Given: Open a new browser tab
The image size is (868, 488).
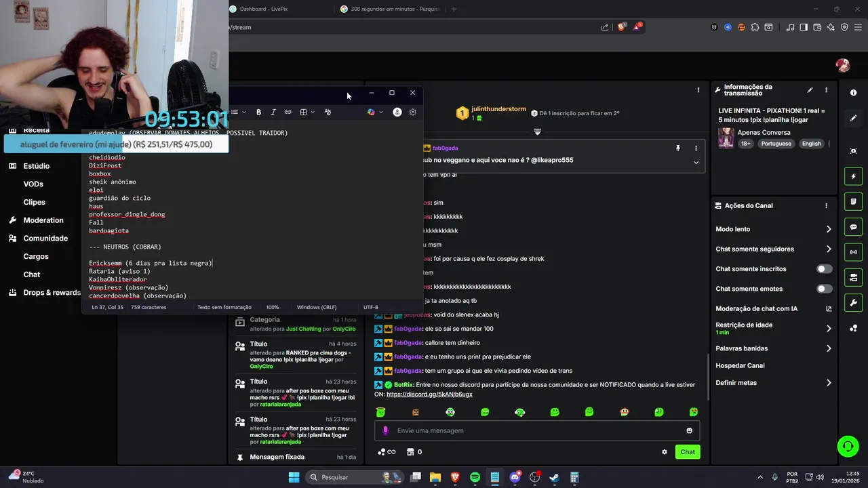Looking at the screenshot, I should (454, 9).
